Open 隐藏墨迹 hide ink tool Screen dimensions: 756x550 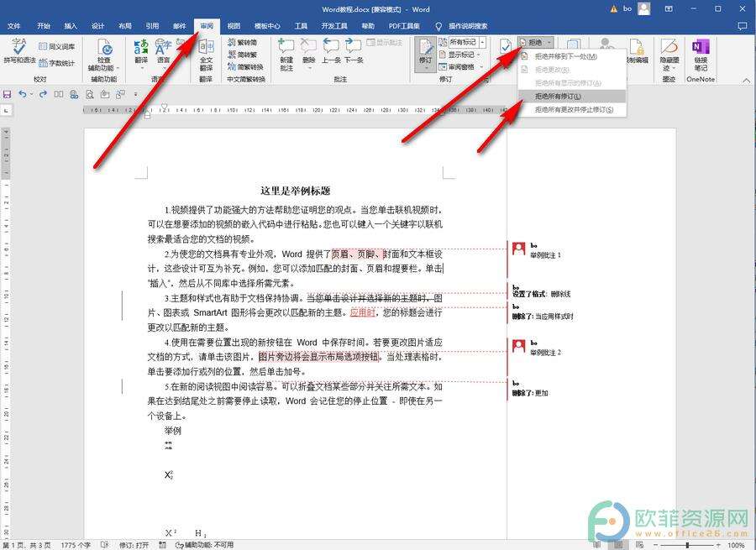[669, 55]
